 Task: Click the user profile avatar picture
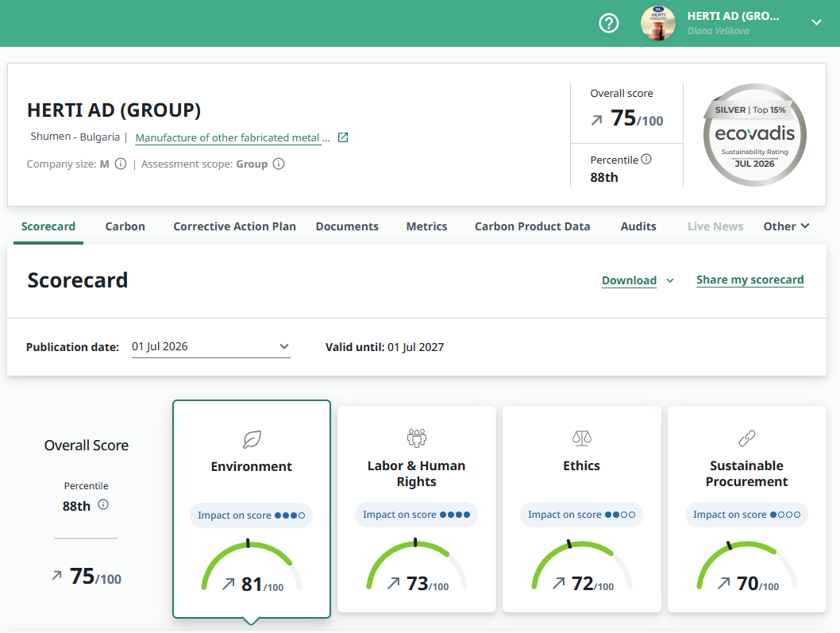point(658,23)
